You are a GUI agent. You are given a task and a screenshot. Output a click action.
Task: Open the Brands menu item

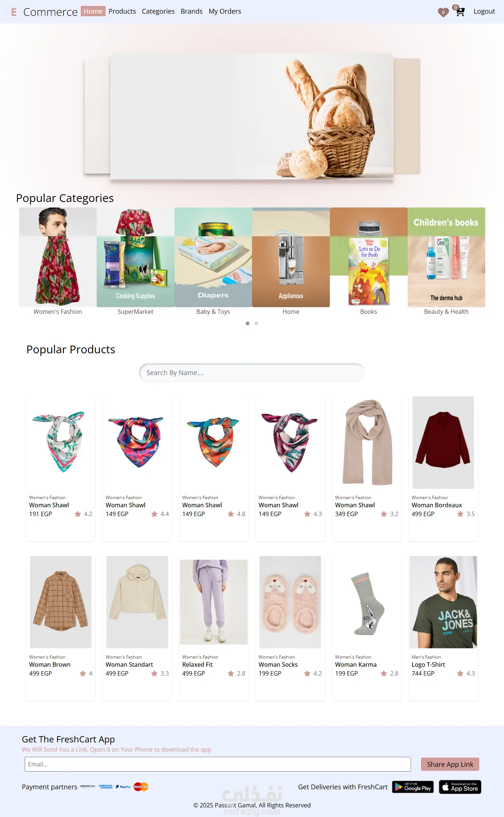coord(191,11)
